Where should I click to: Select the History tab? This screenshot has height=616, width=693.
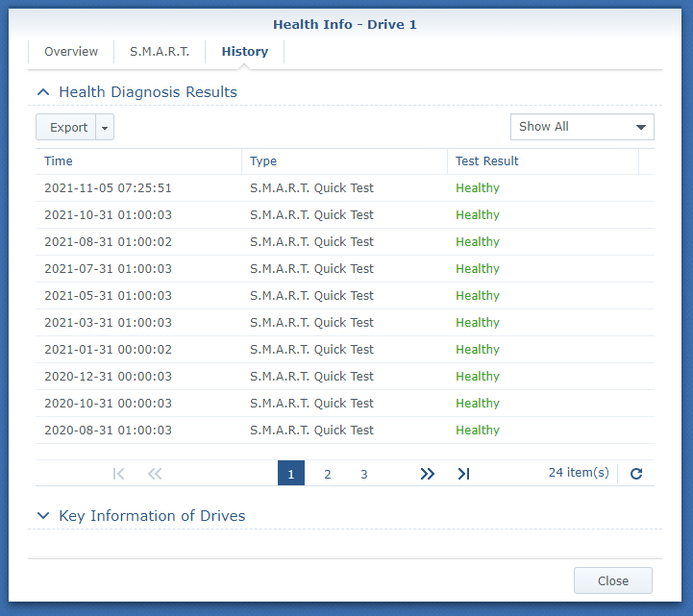(x=245, y=52)
